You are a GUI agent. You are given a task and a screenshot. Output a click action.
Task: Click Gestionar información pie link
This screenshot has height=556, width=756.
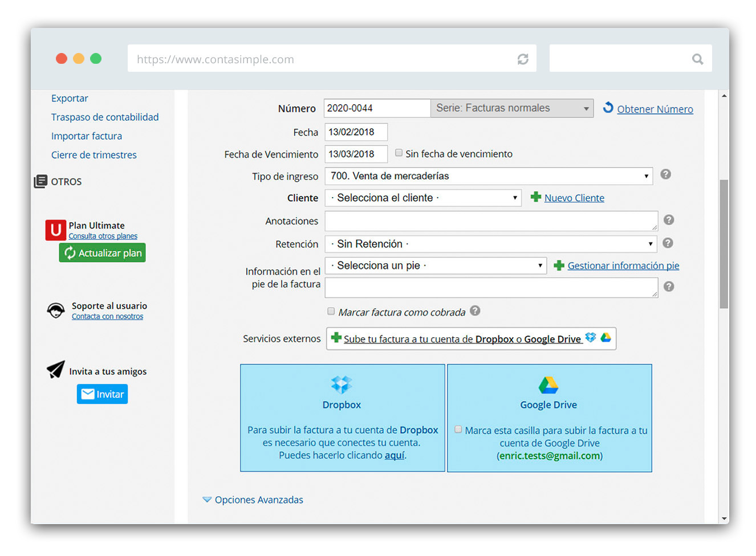click(x=623, y=265)
